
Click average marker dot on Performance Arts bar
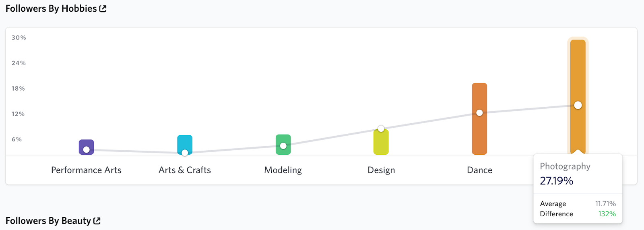(86, 150)
